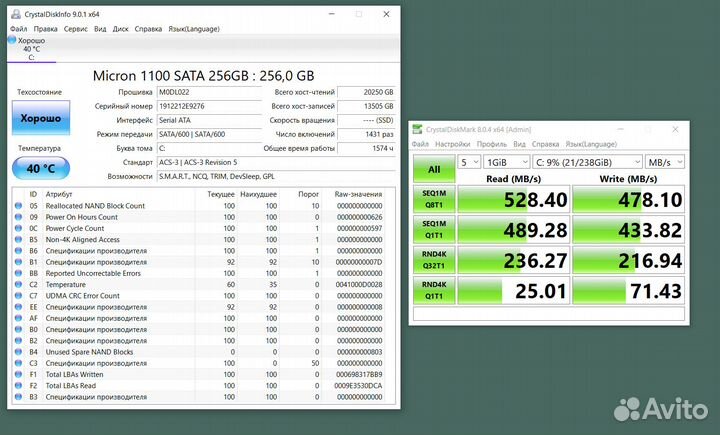720x435 pixels.
Task: Open the Правка menu in CrystalDiskInfo
Action: (45, 29)
